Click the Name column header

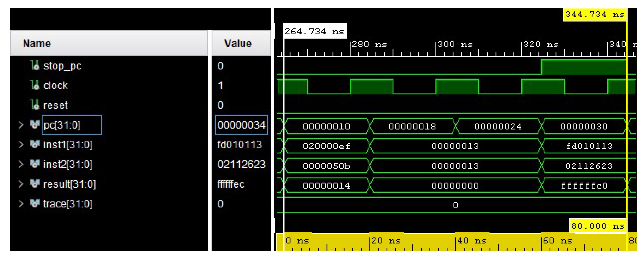[37, 43]
